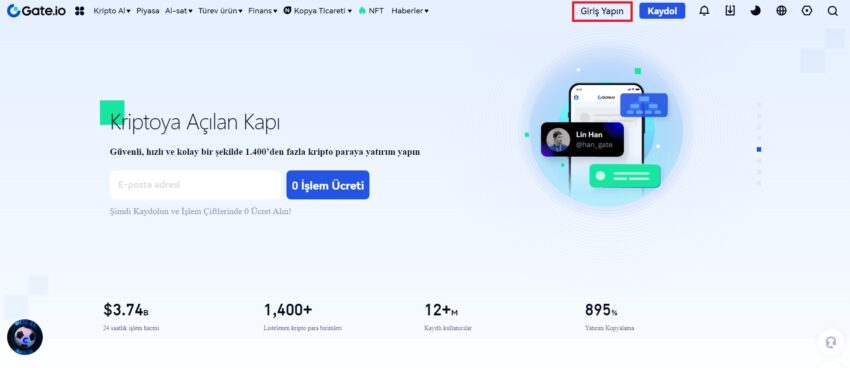
Task: Open the NFT menu item
Action: point(371,11)
